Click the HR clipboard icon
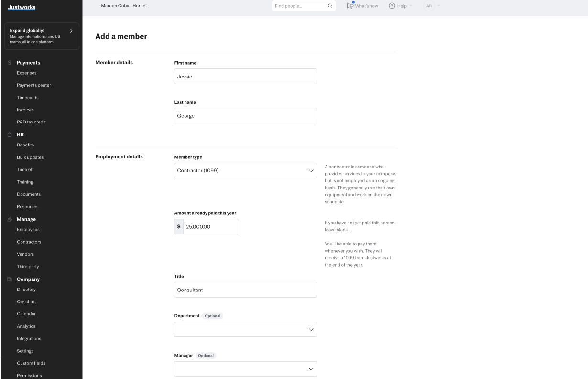This screenshot has width=588, height=379. [x=9, y=134]
